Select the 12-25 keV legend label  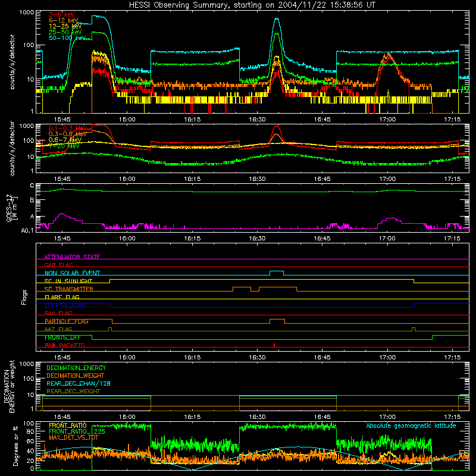point(65,26)
